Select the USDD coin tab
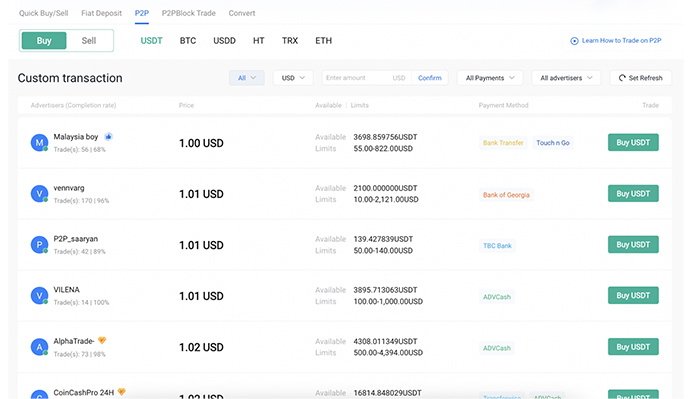 point(224,41)
